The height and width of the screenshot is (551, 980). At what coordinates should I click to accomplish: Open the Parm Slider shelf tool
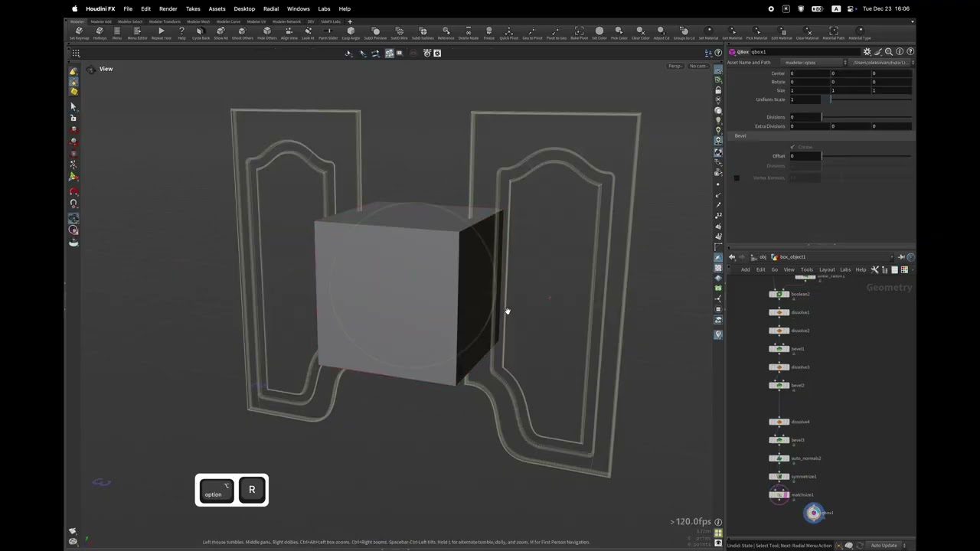click(x=328, y=33)
